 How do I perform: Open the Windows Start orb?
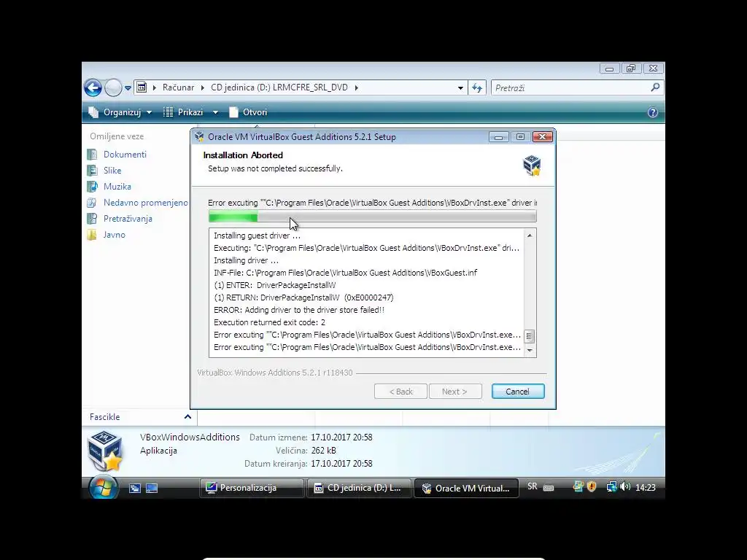pos(104,487)
